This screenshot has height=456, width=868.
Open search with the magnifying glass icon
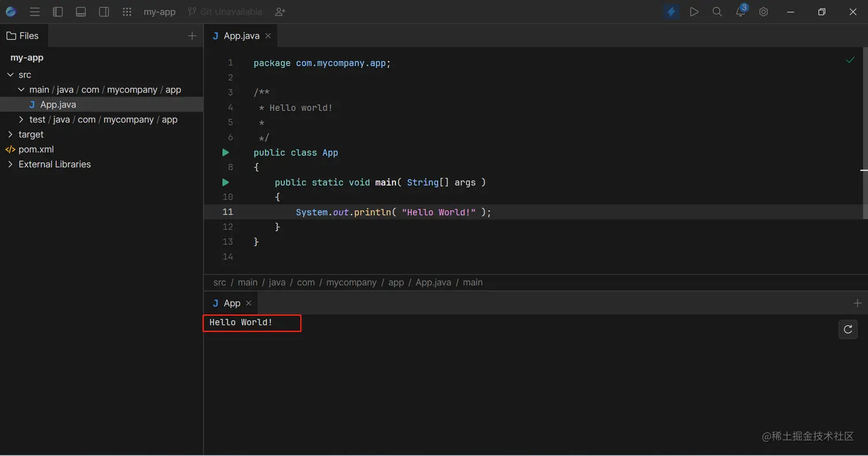(x=716, y=11)
